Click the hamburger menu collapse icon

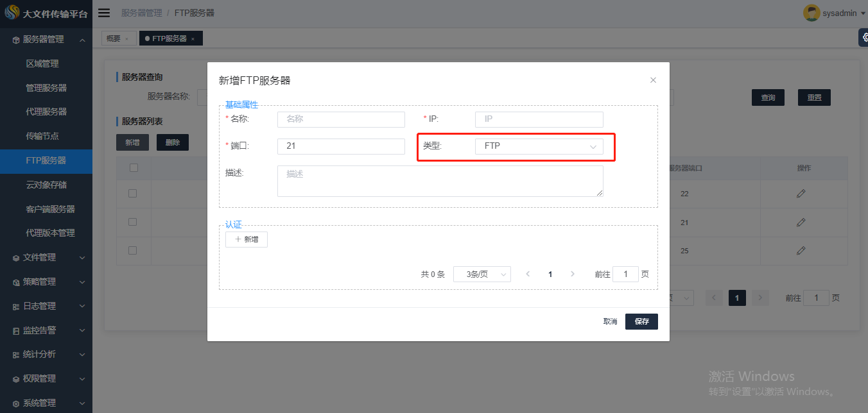click(104, 13)
